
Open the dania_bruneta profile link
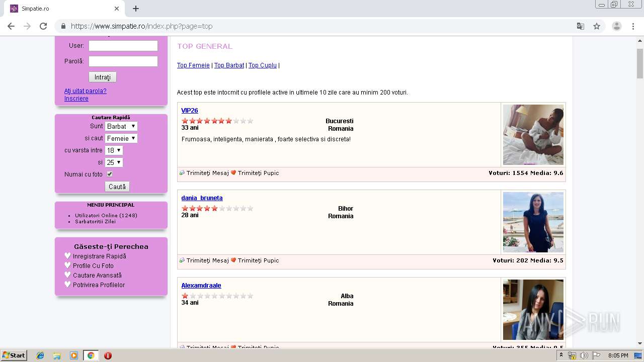(x=202, y=198)
